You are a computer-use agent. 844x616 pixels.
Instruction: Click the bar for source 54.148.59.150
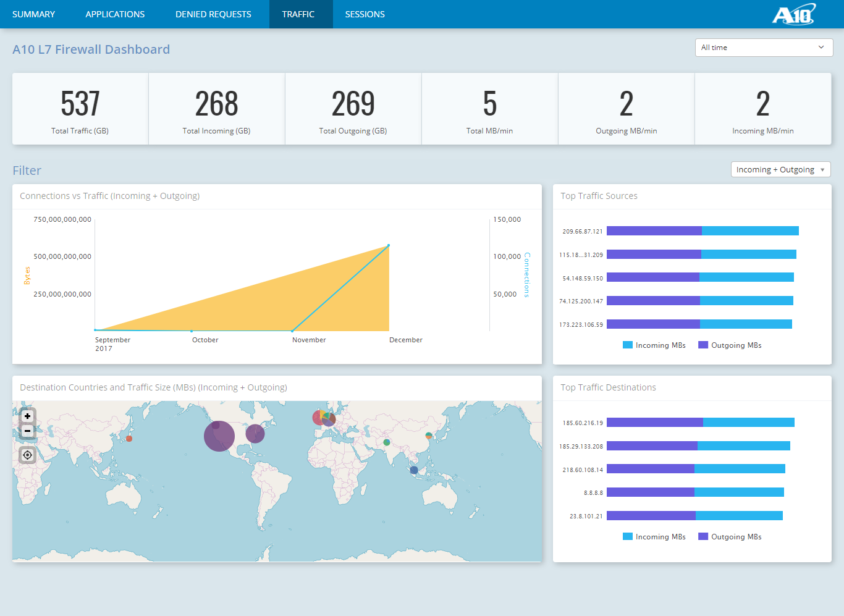coord(700,277)
